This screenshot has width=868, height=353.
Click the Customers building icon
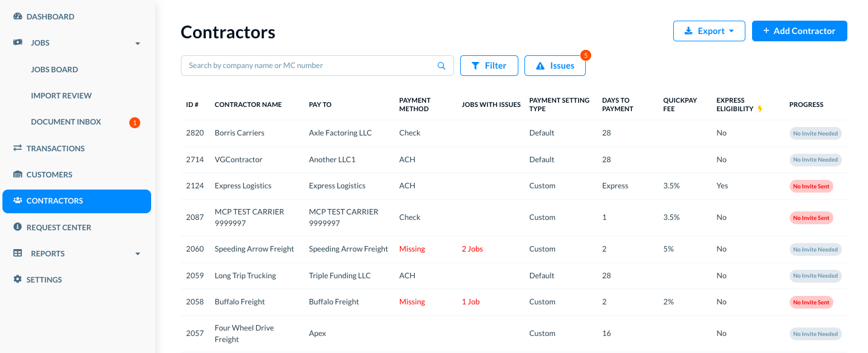[18, 174]
